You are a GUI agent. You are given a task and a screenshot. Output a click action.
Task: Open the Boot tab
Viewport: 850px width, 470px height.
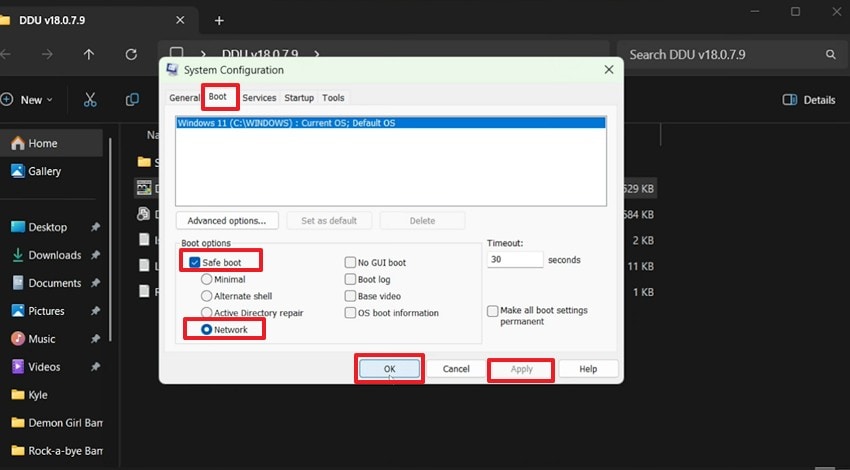coord(218,97)
